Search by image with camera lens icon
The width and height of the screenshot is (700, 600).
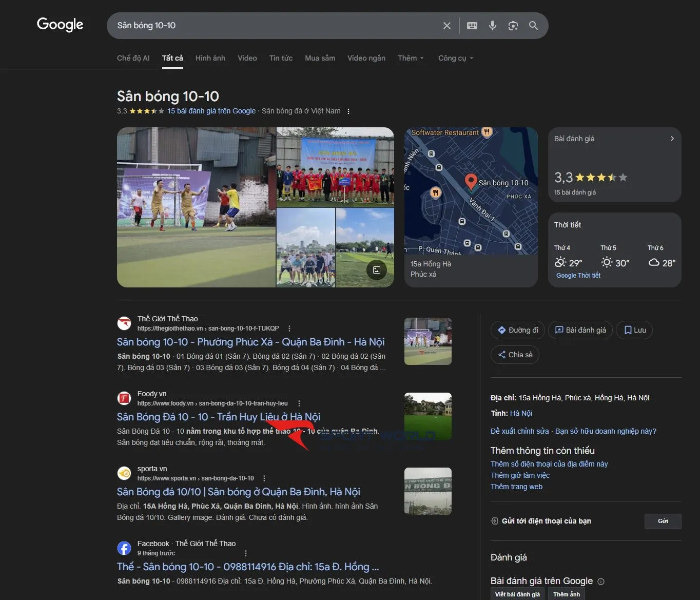pyautogui.click(x=513, y=26)
